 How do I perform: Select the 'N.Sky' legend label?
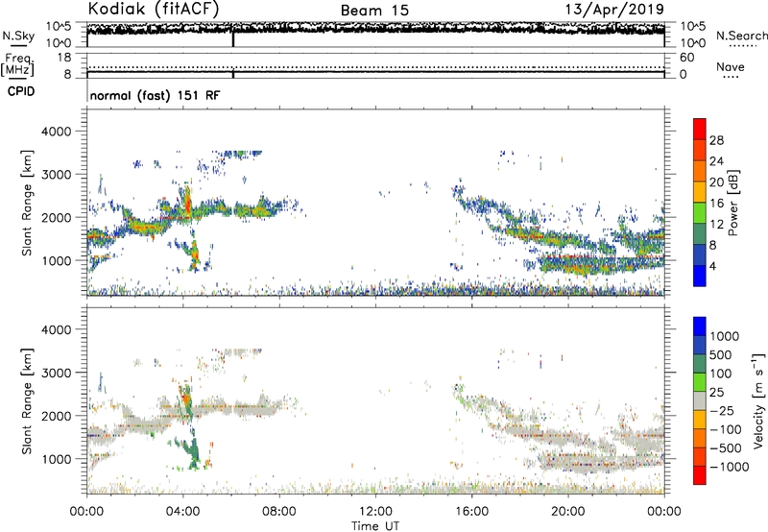coord(18,36)
